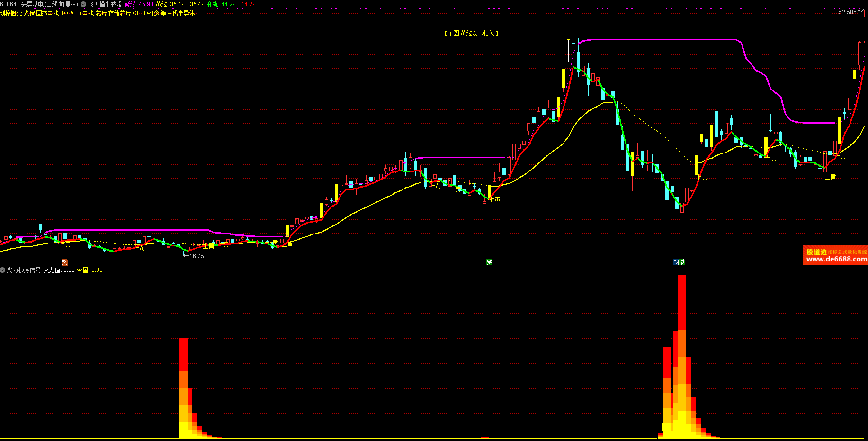Open the 火力抄底信号 indicator dropdown arrow
Screen dimensions: 868x441
[2, 270]
